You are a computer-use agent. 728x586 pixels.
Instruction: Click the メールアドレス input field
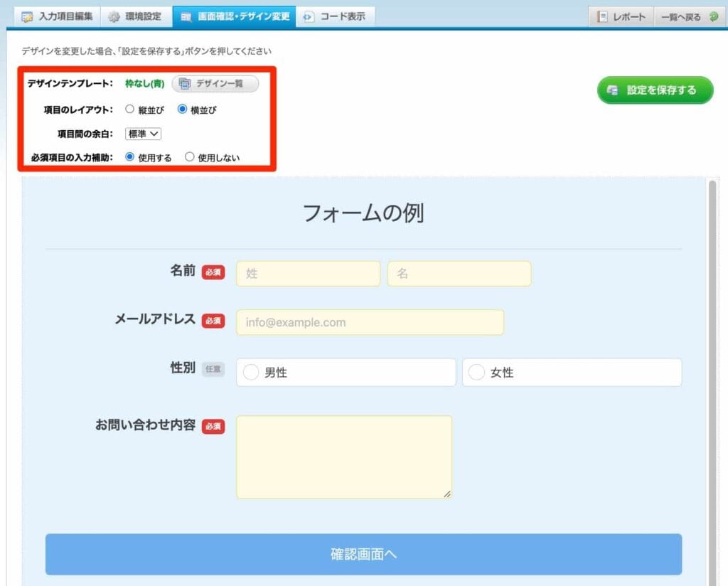pyautogui.click(x=370, y=321)
